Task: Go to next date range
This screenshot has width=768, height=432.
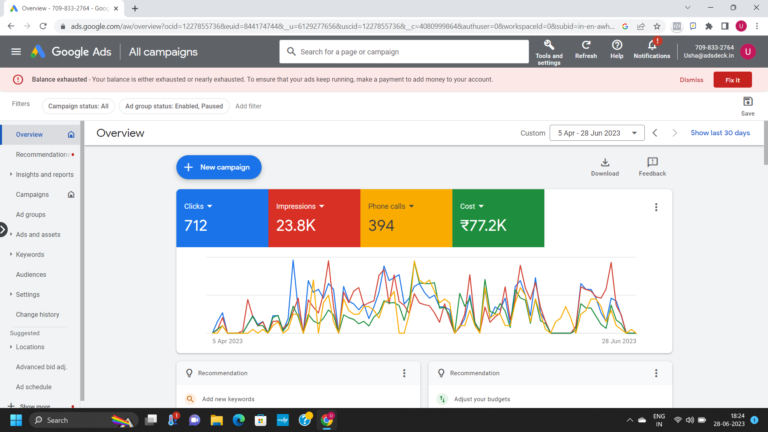Action: pyautogui.click(x=674, y=133)
